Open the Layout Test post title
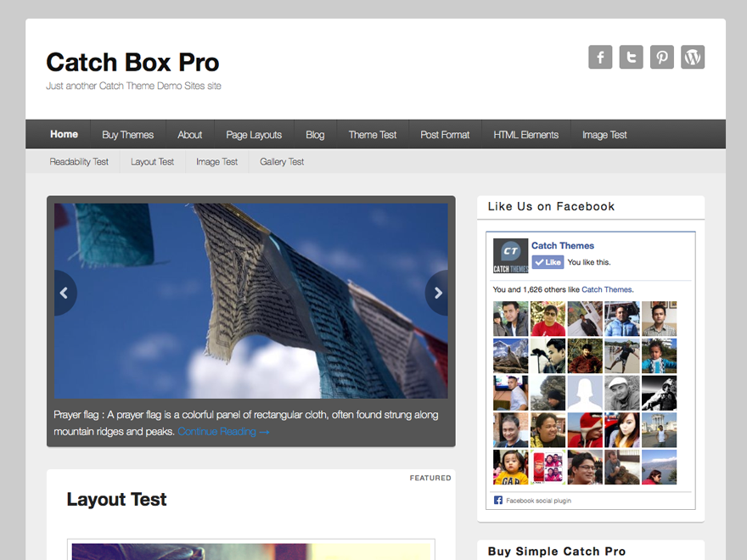This screenshot has height=560, width=747. [117, 499]
